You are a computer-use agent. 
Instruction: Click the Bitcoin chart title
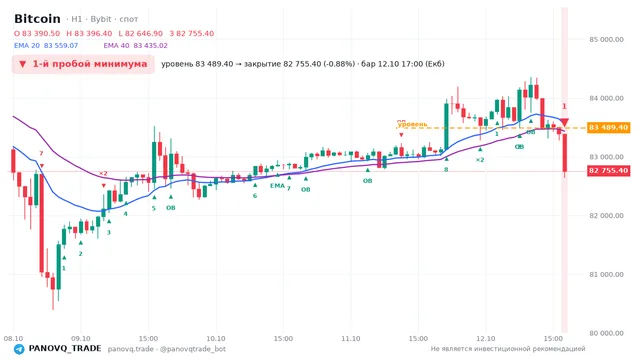click(37, 19)
